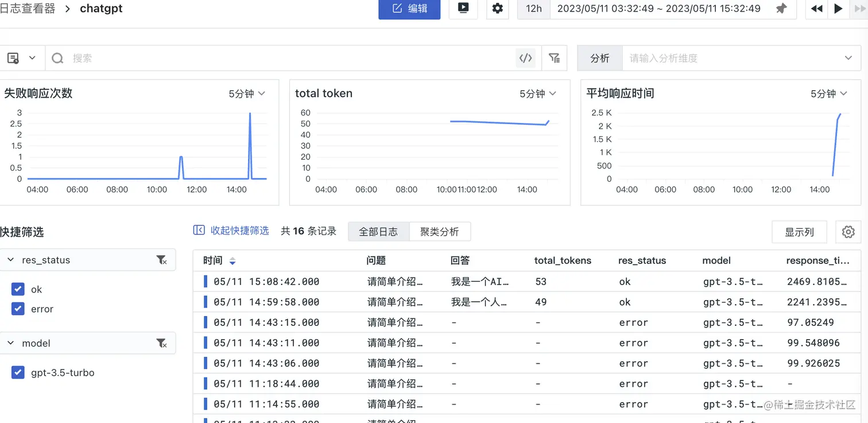
Task: Open log row 05/11 14:59:58.000
Action: click(x=527, y=302)
